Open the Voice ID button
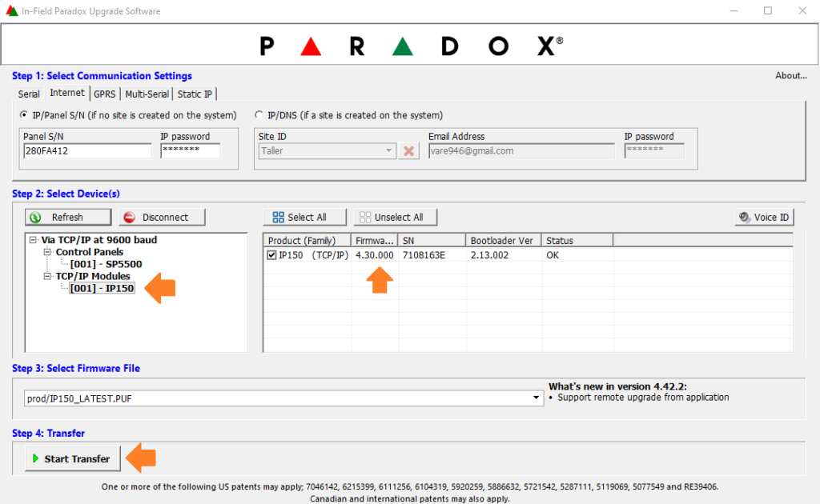This screenshot has height=504, width=820. pos(764,218)
